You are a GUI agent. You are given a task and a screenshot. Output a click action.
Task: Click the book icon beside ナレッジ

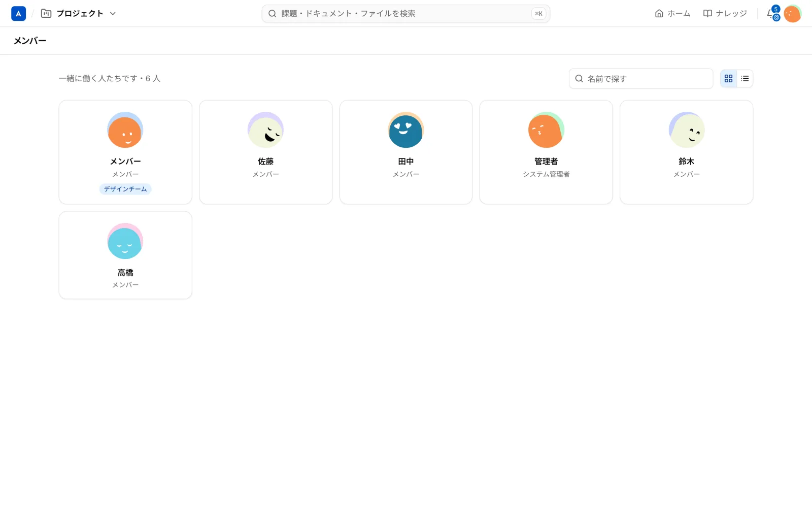[x=707, y=14]
